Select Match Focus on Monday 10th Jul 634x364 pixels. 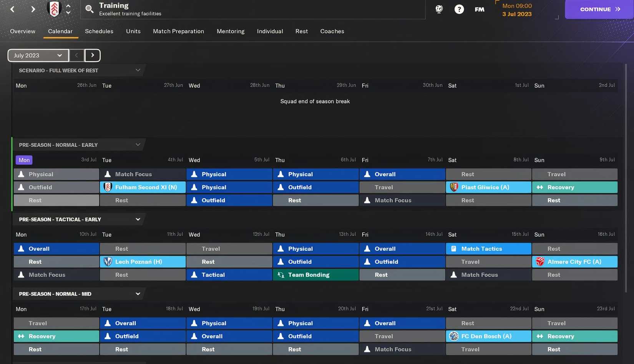pyautogui.click(x=56, y=275)
